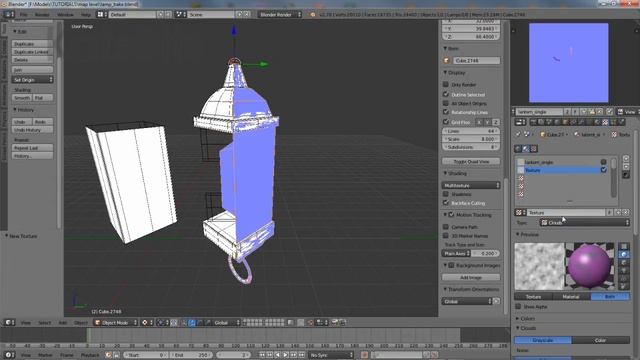Click texture slot specials black icon

coord(626,175)
